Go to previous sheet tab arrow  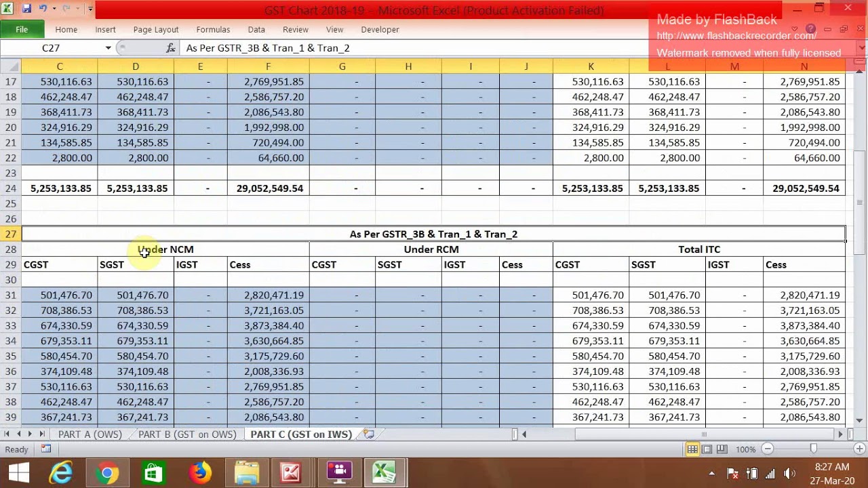pyautogui.click(x=19, y=434)
